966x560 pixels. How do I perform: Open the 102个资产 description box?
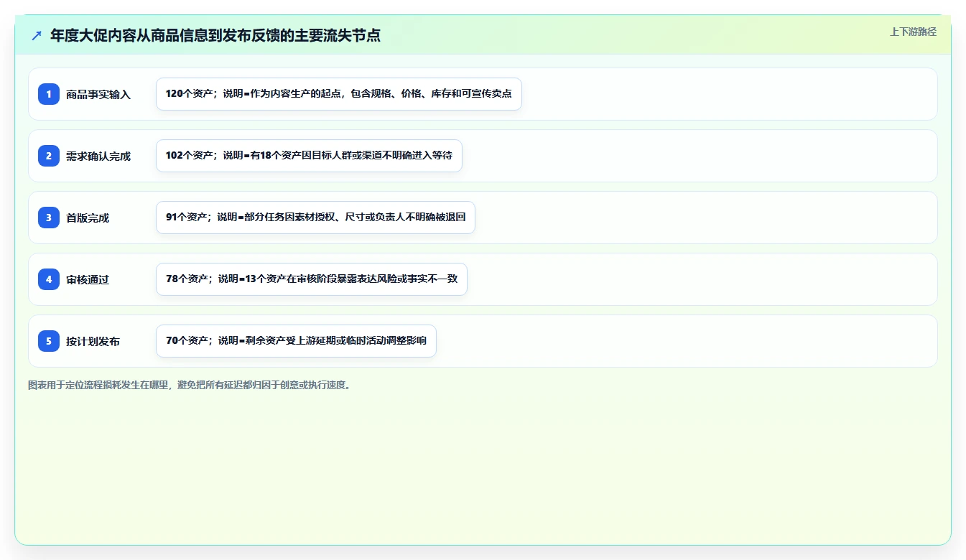(309, 156)
